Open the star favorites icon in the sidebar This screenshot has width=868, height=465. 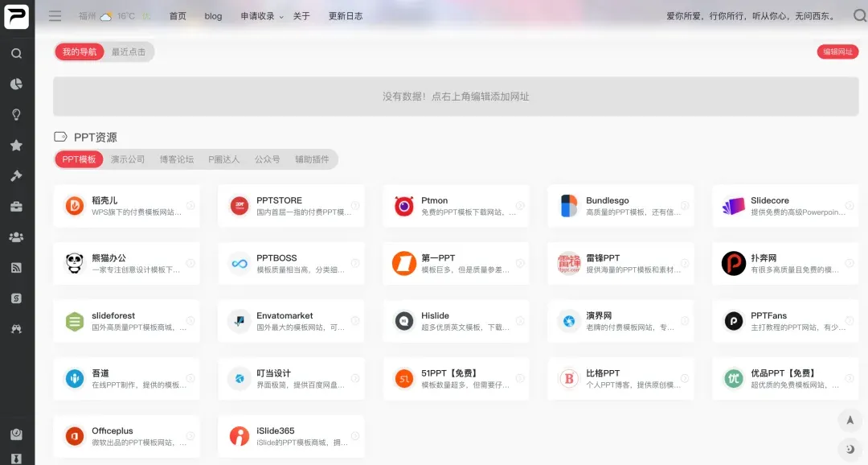(17, 145)
